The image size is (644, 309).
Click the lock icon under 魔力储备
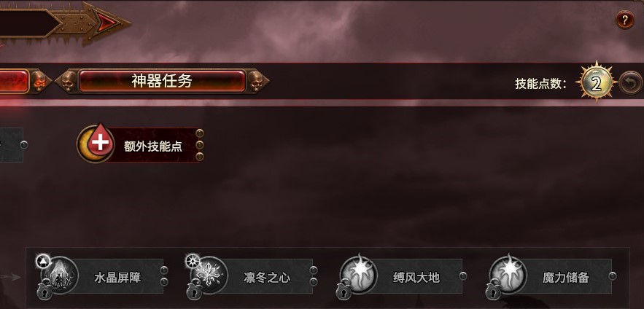(x=492, y=291)
